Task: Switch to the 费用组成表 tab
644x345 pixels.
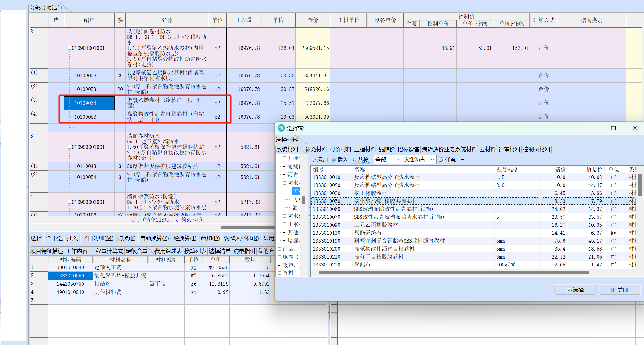Action: pyautogui.click(x=168, y=251)
